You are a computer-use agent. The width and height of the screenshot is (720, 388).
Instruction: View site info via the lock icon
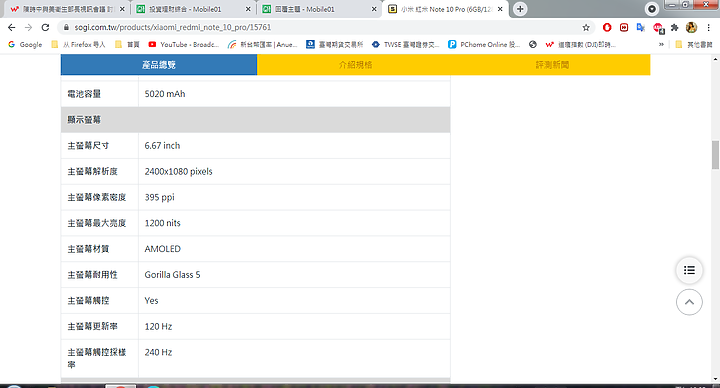[66, 28]
